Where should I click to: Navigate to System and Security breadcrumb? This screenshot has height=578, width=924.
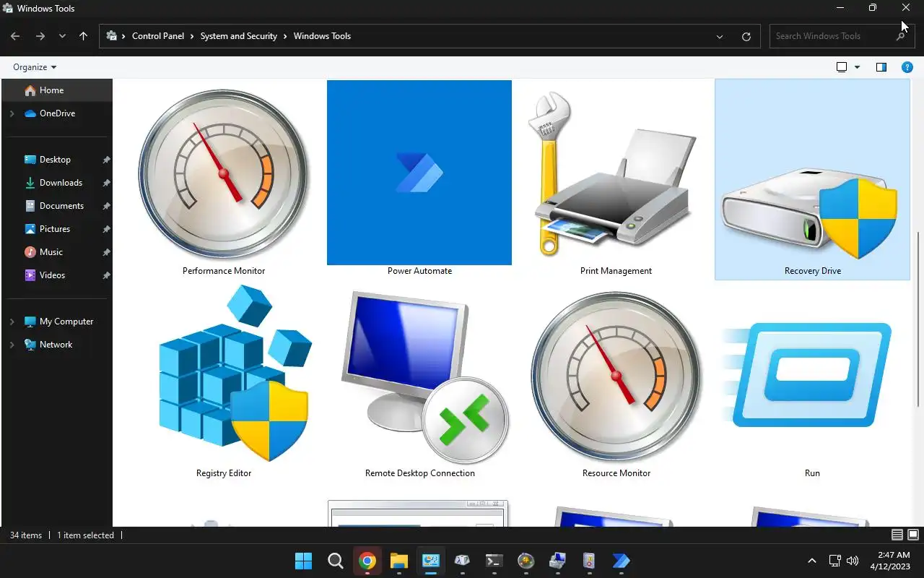(239, 36)
